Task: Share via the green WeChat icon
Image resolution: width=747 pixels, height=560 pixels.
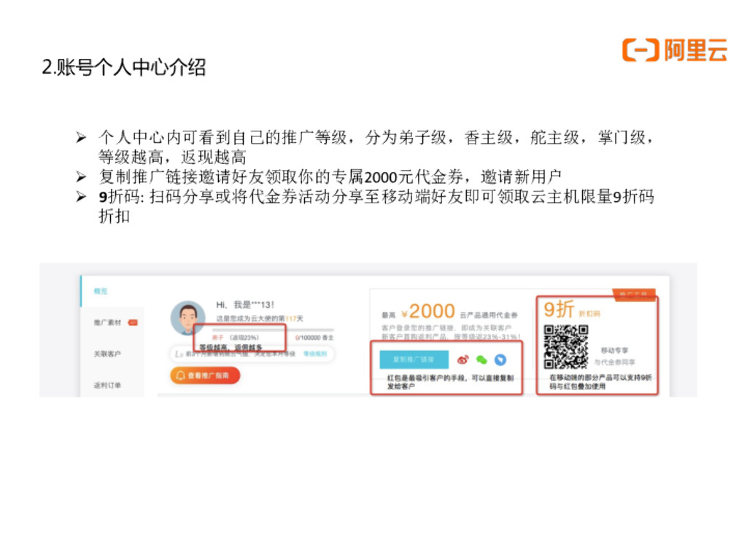Action: [x=481, y=359]
